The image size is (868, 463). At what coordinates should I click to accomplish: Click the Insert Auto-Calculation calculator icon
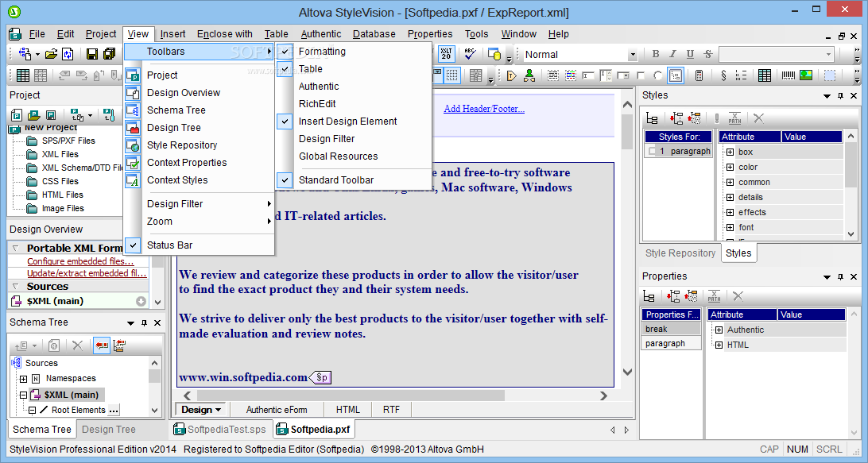click(x=699, y=75)
